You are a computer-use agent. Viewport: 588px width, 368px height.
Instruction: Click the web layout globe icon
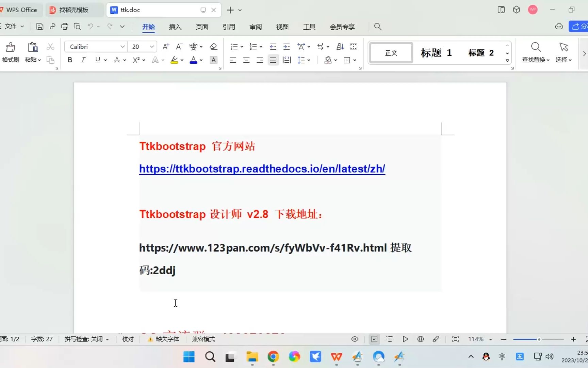(421, 339)
